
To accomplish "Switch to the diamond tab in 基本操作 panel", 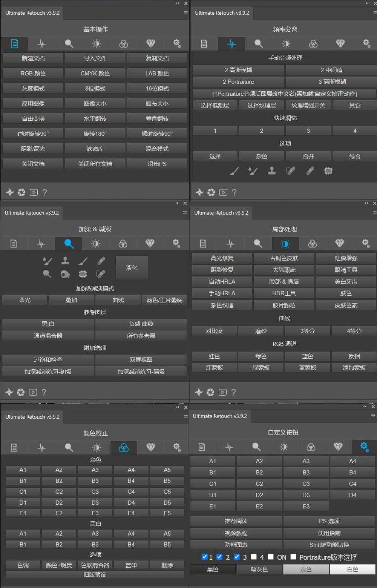I will point(151,44).
